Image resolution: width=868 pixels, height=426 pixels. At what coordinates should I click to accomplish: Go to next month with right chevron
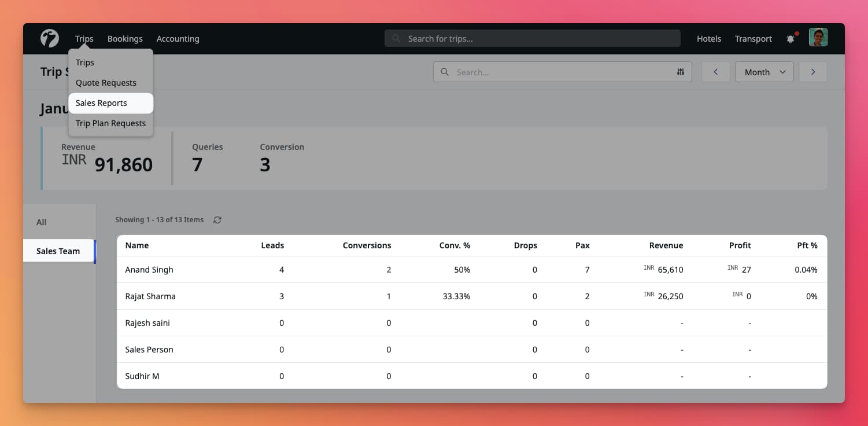(812, 72)
